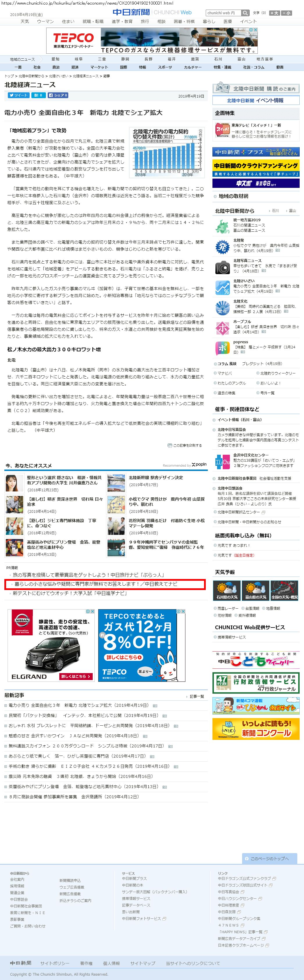Decrease text size with −小 button

[x=287, y=13]
